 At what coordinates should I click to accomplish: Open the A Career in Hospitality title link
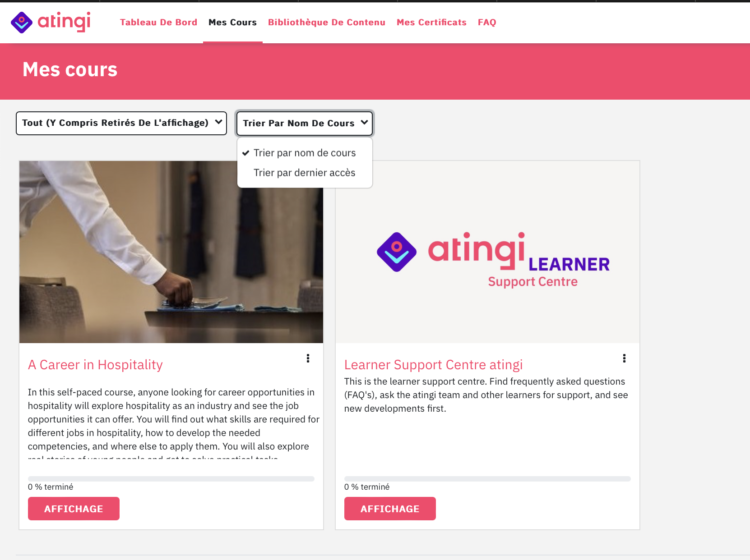95,365
